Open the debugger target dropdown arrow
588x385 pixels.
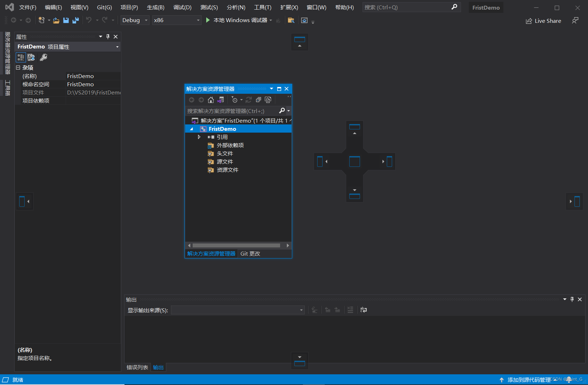coord(271,20)
